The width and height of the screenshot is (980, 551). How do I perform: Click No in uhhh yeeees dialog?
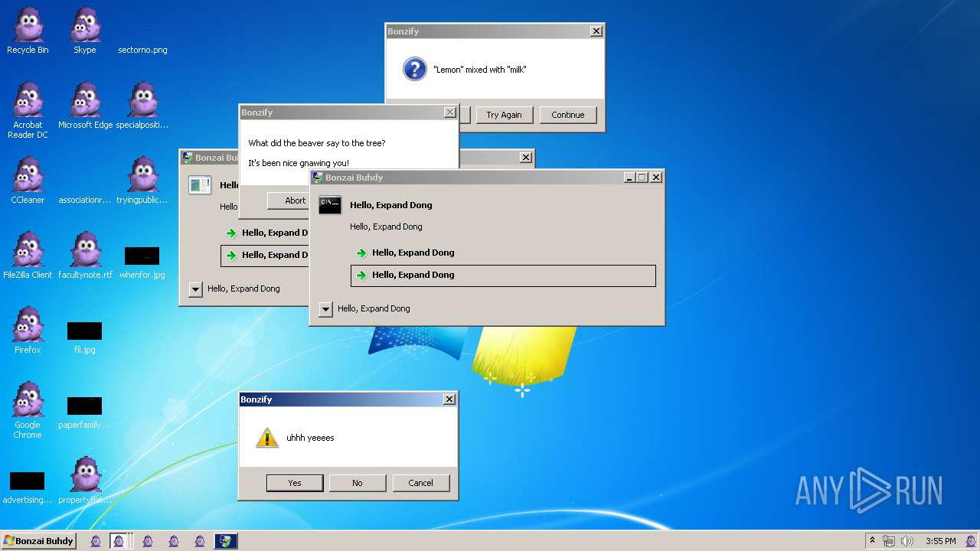(x=358, y=483)
